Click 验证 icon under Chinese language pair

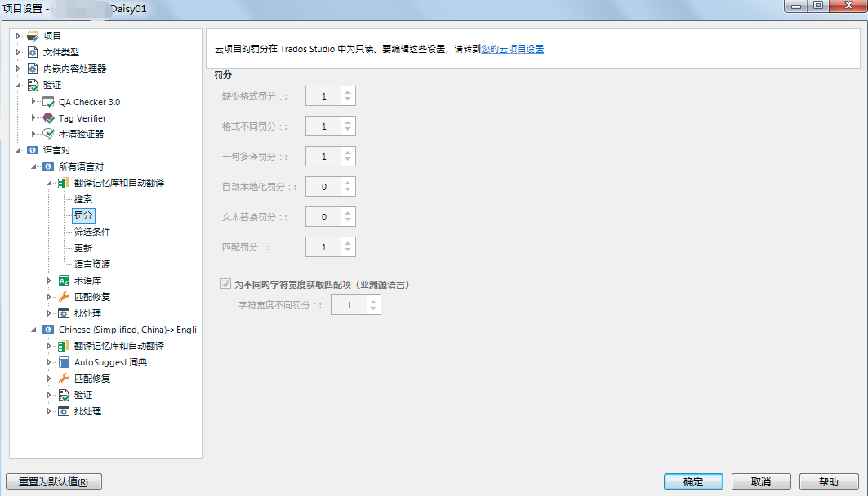point(64,395)
